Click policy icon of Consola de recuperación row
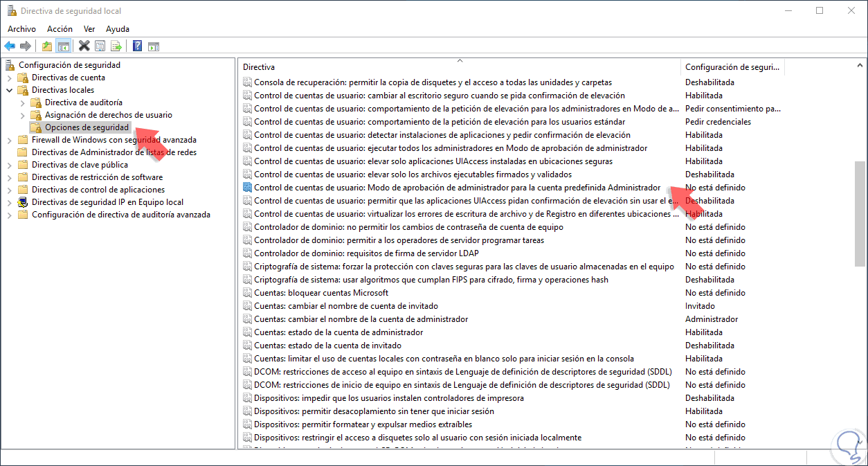This screenshot has height=466, width=868. point(247,82)
